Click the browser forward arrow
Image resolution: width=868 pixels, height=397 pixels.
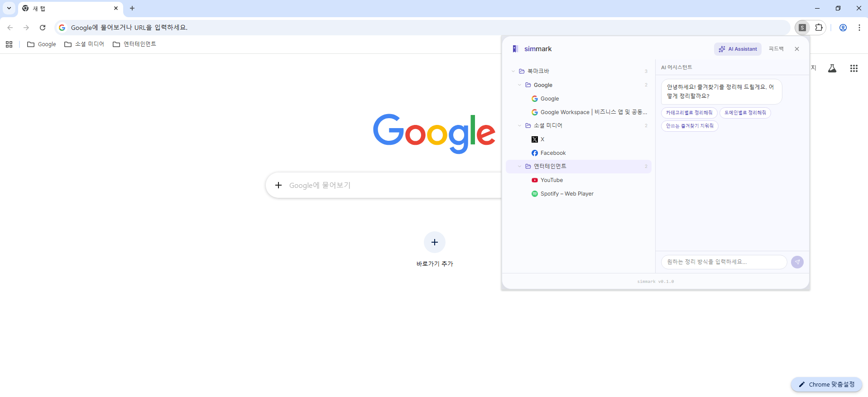(x=26, y=28)
